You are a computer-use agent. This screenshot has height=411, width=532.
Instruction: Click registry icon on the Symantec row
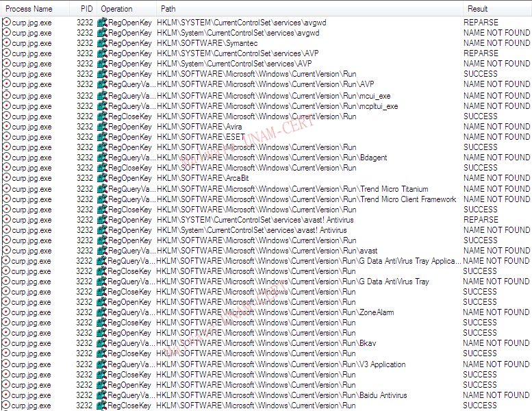(102, 43)
